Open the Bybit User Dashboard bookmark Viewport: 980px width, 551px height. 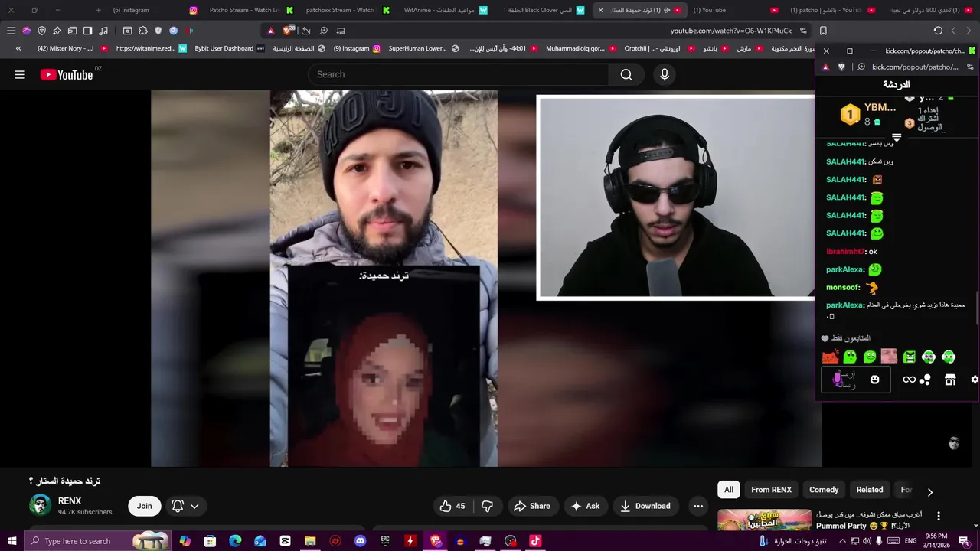click(x=230, y=48)
